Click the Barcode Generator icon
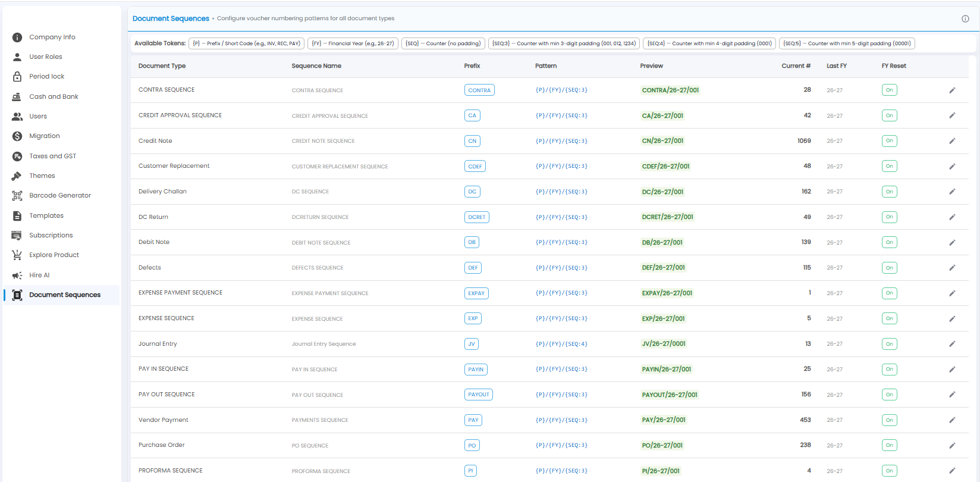 (x=17, y=195)
